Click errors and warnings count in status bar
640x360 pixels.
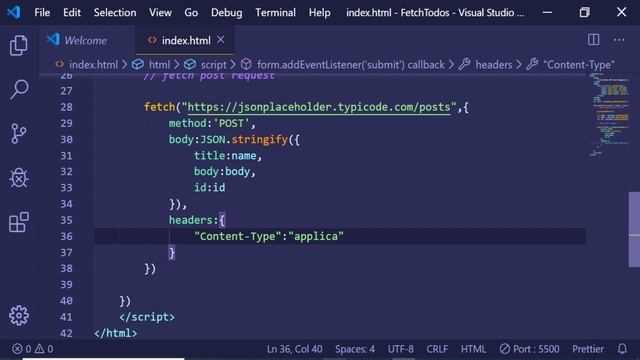click(33, 349)
